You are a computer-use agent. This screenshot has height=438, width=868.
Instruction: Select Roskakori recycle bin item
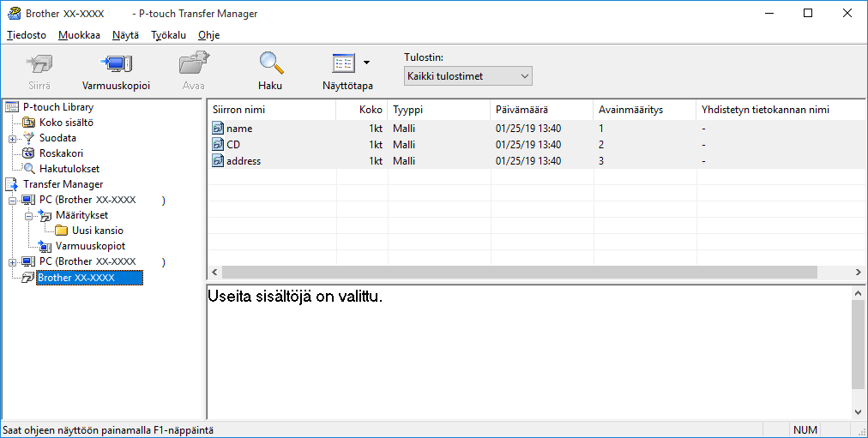[x=61, y=153]
